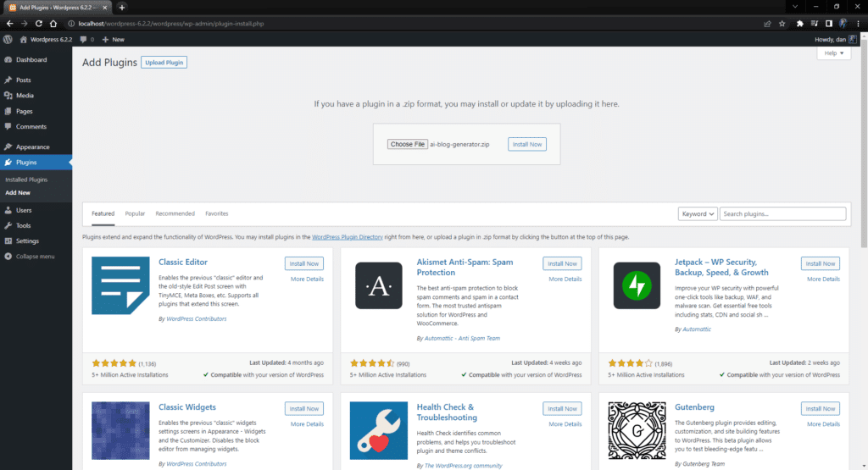
Task: Click the Classic Widgets plugin icon
Action: click(120, 431)
